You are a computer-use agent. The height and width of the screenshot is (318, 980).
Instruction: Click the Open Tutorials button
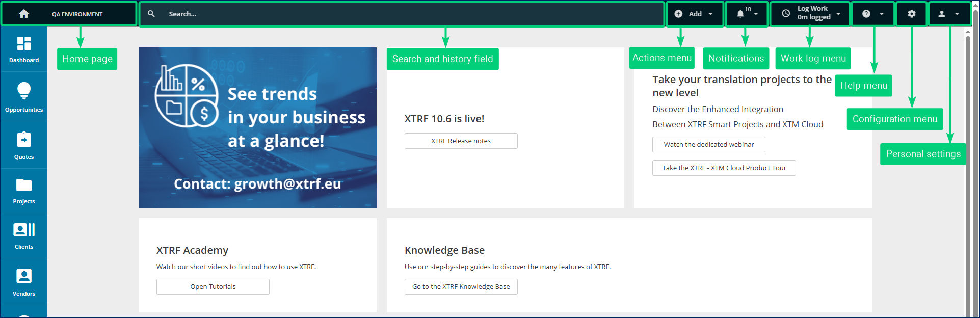tap(213, 287)
